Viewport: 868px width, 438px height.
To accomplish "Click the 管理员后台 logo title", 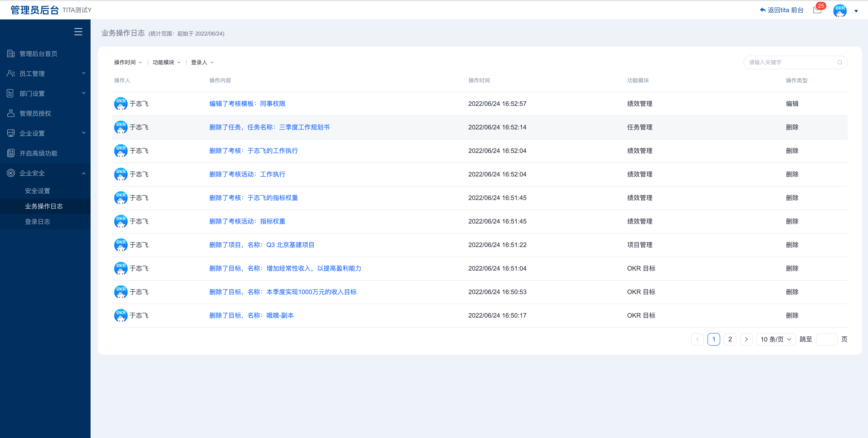I will (x=35, y=10).
